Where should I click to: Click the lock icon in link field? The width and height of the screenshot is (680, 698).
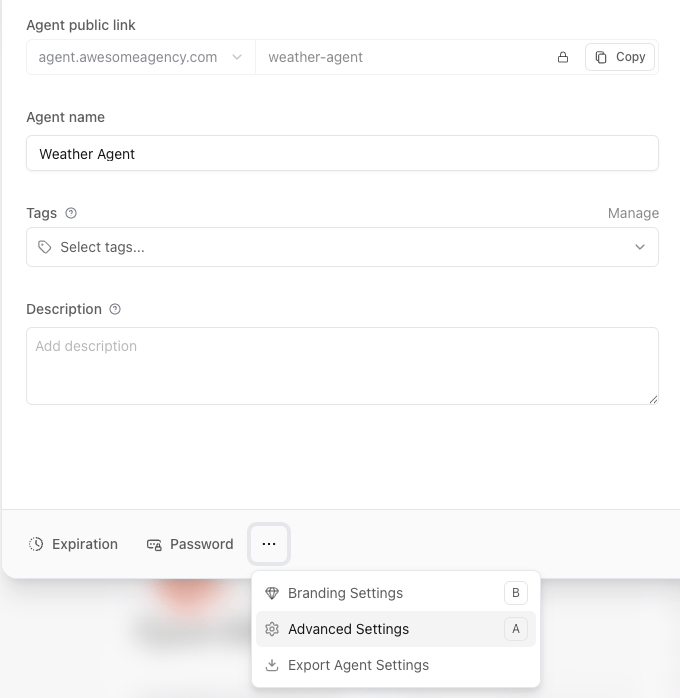tap(563, 57)
